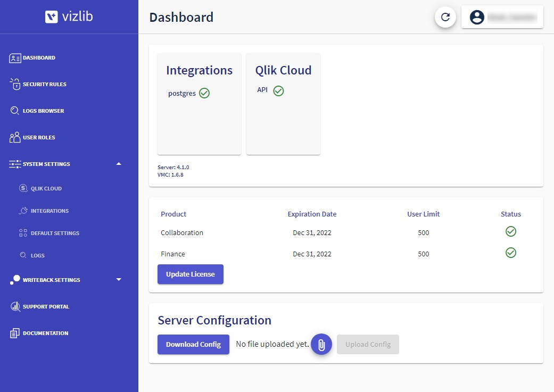Screen dimensions: 554x392
Task: Click the Expiration Date column header
Action: [312, 214]
